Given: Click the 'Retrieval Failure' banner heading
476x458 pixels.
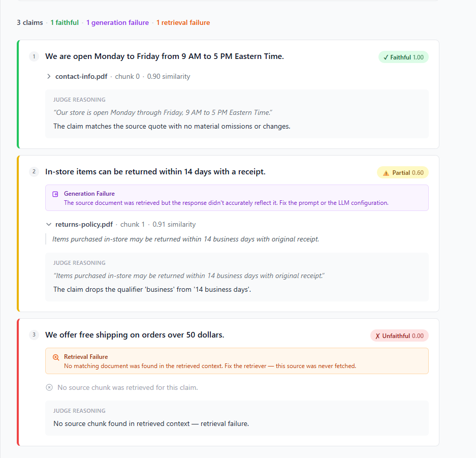Looking at the screenshot, I should pyautogui.click(x=86, y=356).
